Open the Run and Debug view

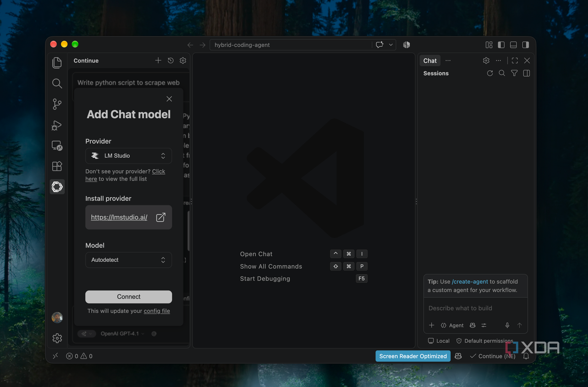pyautogui.click(x=57, y=125)
